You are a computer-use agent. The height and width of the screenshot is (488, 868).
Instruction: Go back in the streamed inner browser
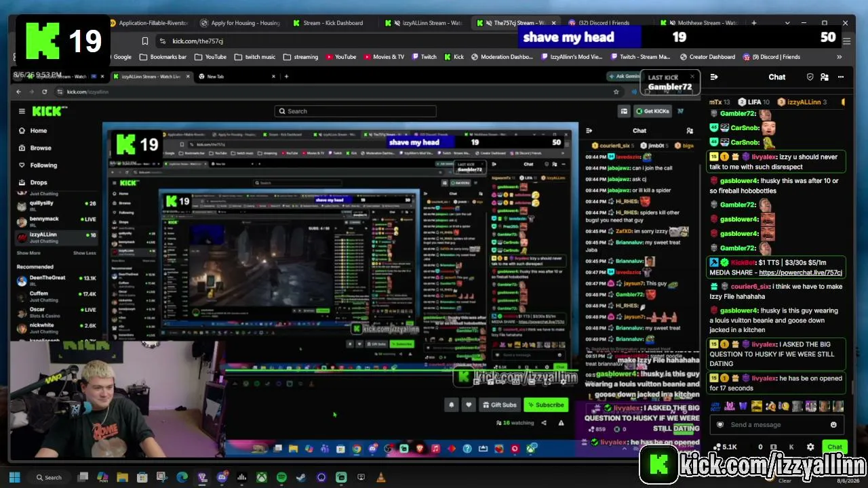click(x=18, y=91)
